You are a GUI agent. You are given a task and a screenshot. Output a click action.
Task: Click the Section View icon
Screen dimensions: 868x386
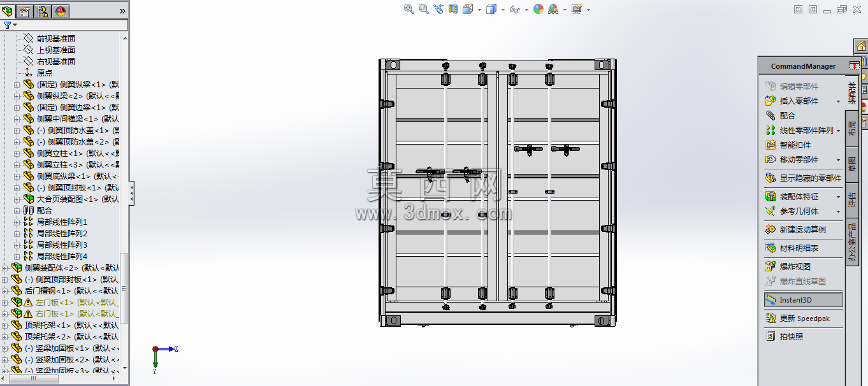tap(453, 9)
